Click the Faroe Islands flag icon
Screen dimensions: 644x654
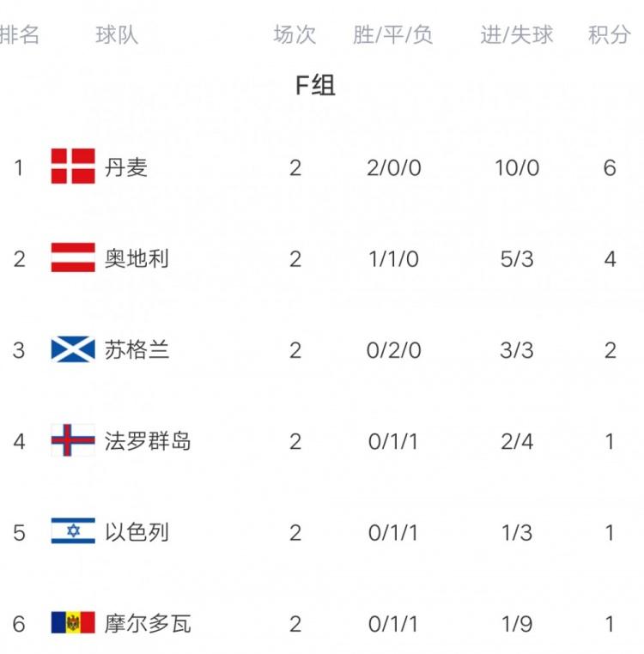click(73, 441)
